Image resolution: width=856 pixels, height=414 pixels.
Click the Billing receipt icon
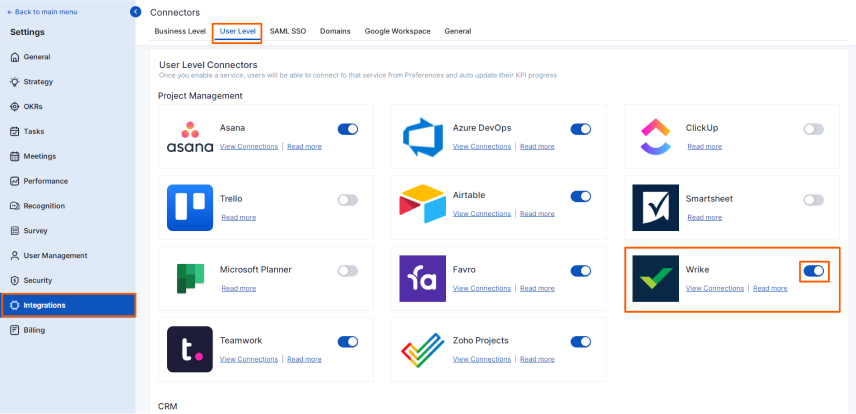(x=15, y=330)
